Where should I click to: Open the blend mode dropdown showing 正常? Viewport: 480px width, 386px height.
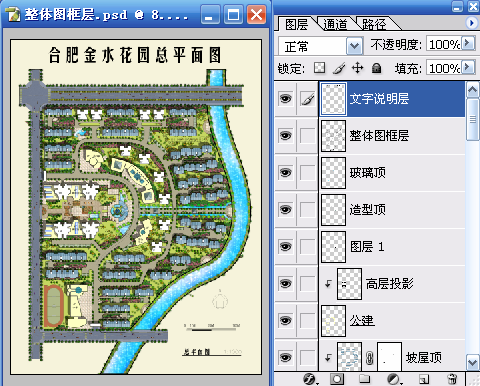[x=354, y=46]
